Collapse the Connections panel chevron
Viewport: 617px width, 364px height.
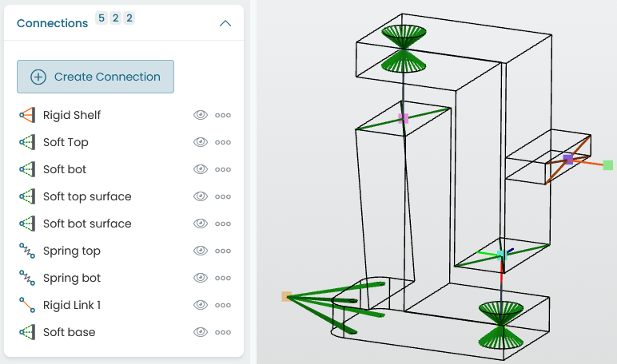pos(225,24)
